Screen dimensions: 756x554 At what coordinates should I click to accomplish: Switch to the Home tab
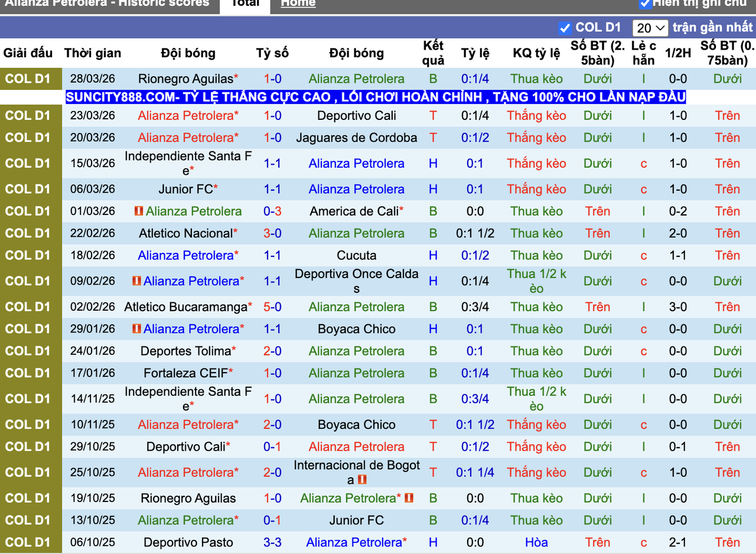click(298, 4)
